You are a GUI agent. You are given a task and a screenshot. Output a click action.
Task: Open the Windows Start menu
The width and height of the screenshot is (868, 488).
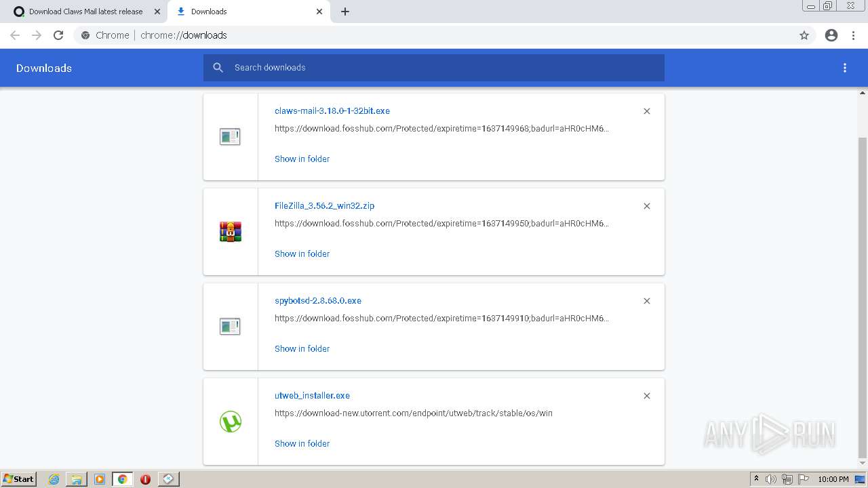click(19, 479)
